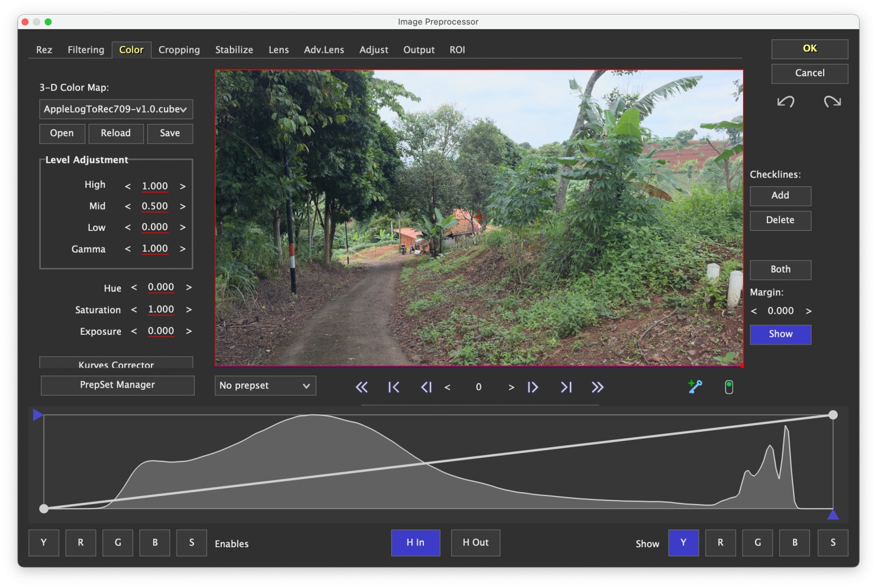Jump to the last frame
This screenshot has height=588, width=877.
click(566, 387)
